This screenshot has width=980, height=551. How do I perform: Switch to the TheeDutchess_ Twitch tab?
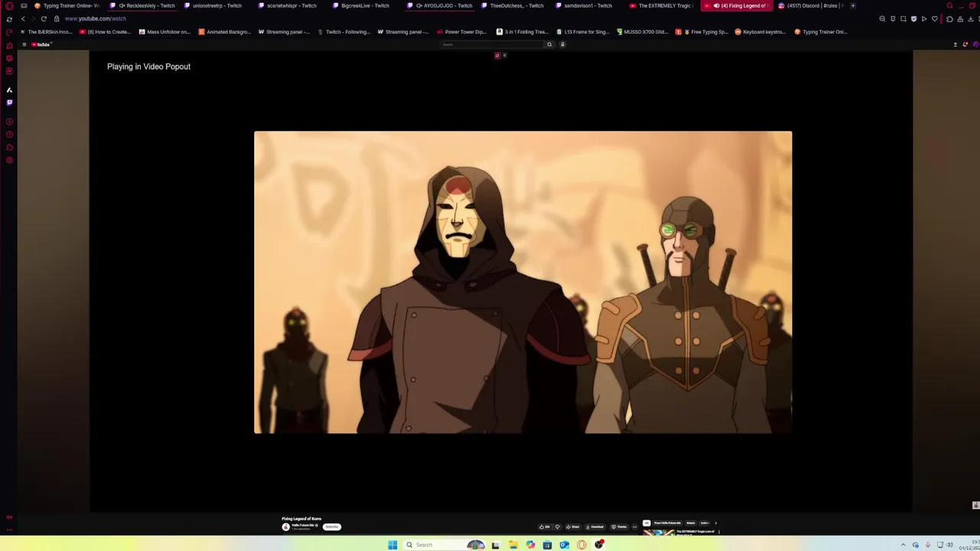514,6
